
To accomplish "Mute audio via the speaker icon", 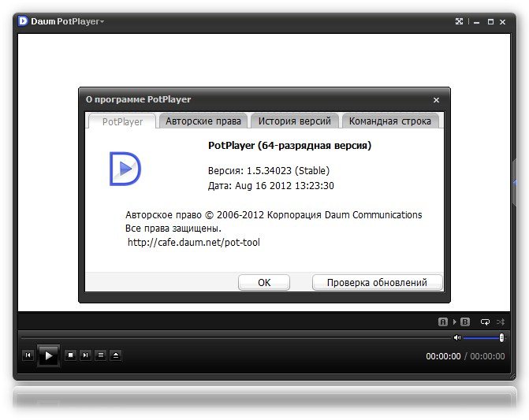I will (457, 337).
